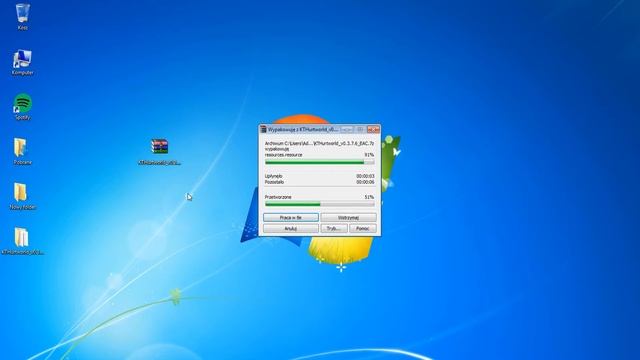
Task: Click the 51% processed value
Action: (x=369, y=197)
